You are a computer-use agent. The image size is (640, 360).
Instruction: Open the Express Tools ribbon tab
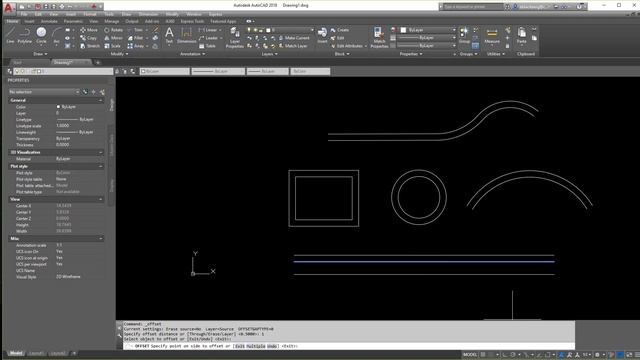[x=192, y=21]
